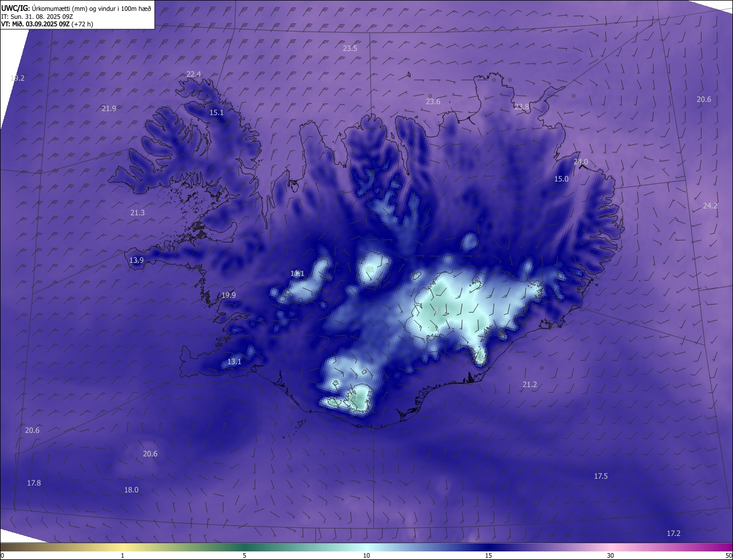Click the map value 21.2
The width and height of the screenshot is (733, 560).
(x=530, y=385)
